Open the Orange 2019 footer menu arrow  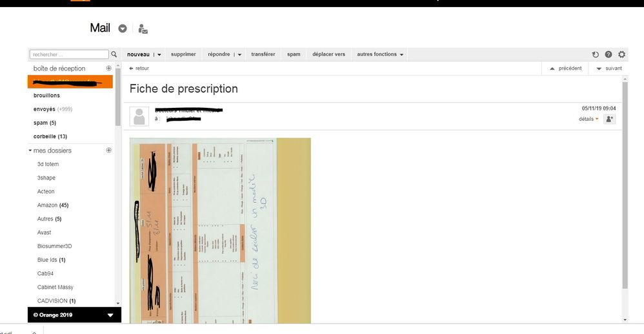point(110,315)
